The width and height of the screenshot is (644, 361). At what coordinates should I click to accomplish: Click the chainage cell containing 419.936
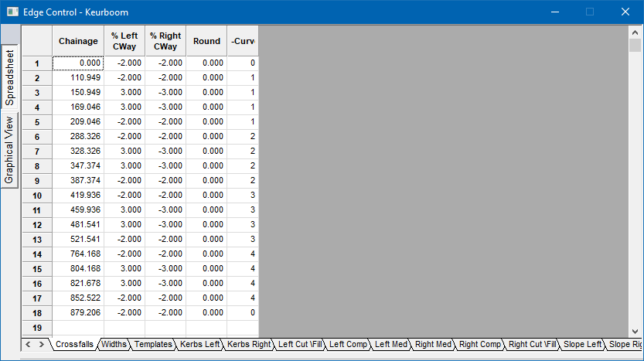tap(78, 196)
